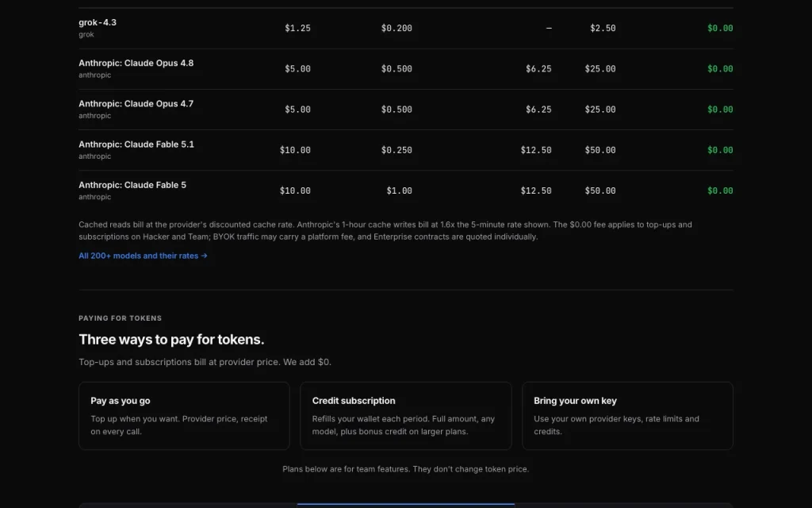Click the $25.00 price for Claude Opus 4.7

[x=600, y=110]
